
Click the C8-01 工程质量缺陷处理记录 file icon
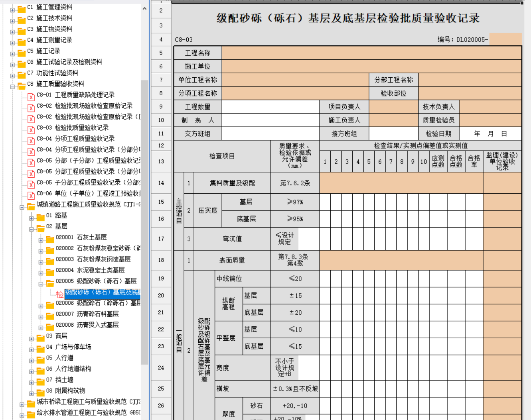(x=31, y=96)
